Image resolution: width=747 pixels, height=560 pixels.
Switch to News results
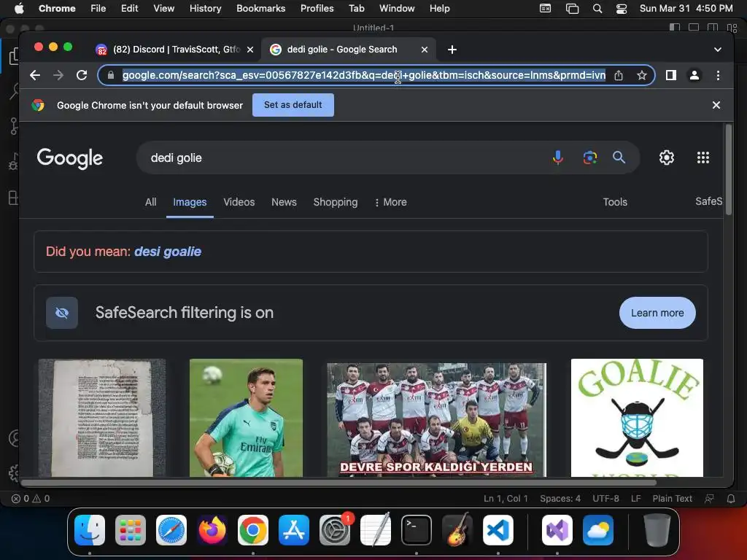[284, 202]
